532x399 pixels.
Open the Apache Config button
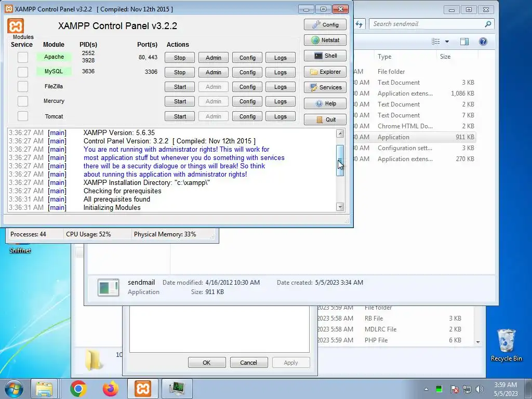pos(247,58)
